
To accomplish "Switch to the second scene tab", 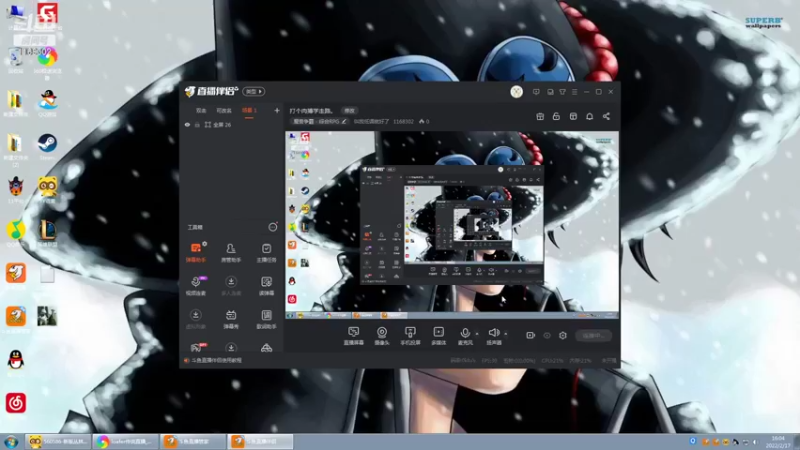I will [x=223, y=110].
